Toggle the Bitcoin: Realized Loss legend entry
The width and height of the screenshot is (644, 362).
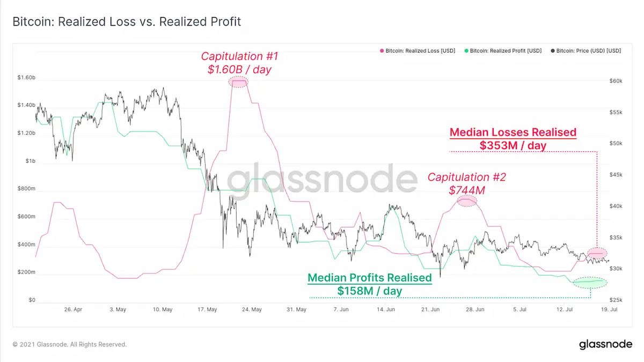418,51
